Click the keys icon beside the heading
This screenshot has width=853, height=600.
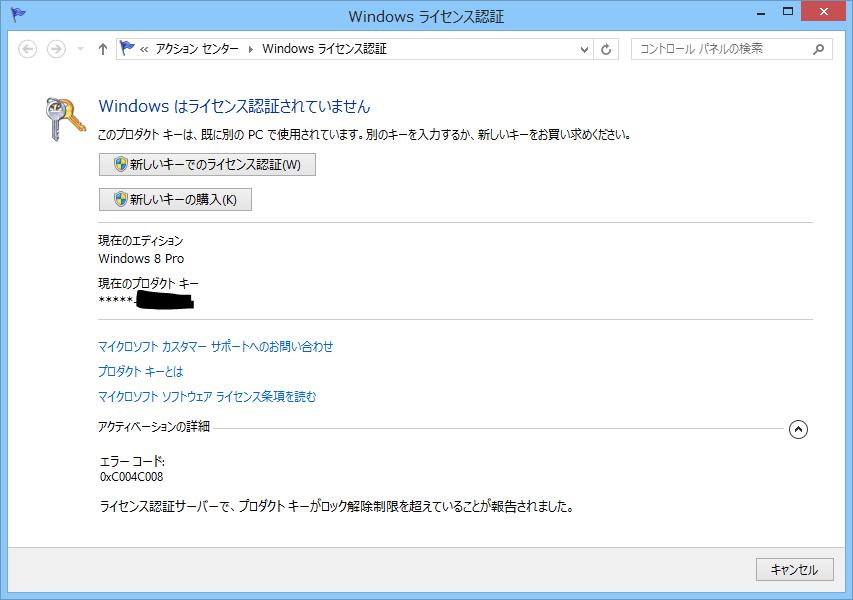tap(65, 119)
